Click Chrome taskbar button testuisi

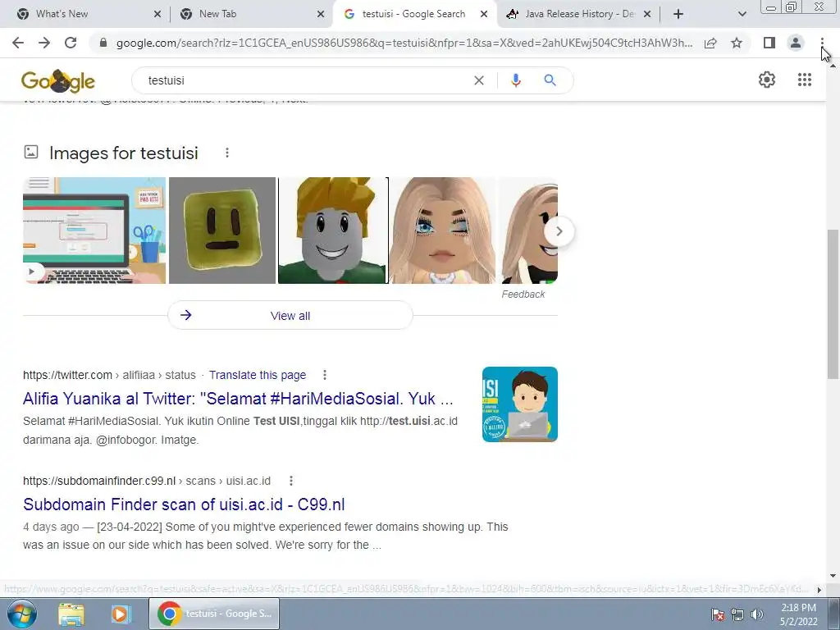point(214,614)
